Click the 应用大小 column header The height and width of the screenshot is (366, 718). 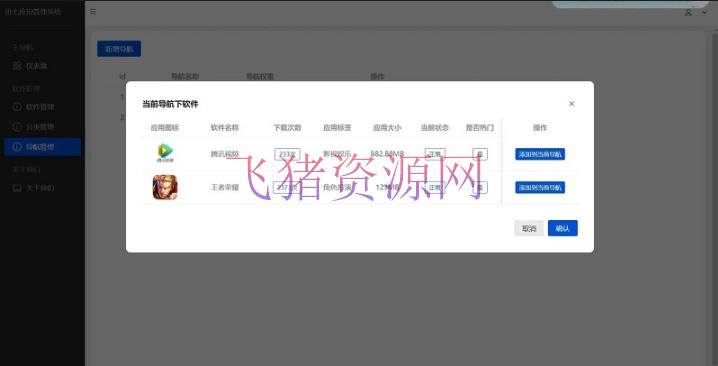pos(387,128)
